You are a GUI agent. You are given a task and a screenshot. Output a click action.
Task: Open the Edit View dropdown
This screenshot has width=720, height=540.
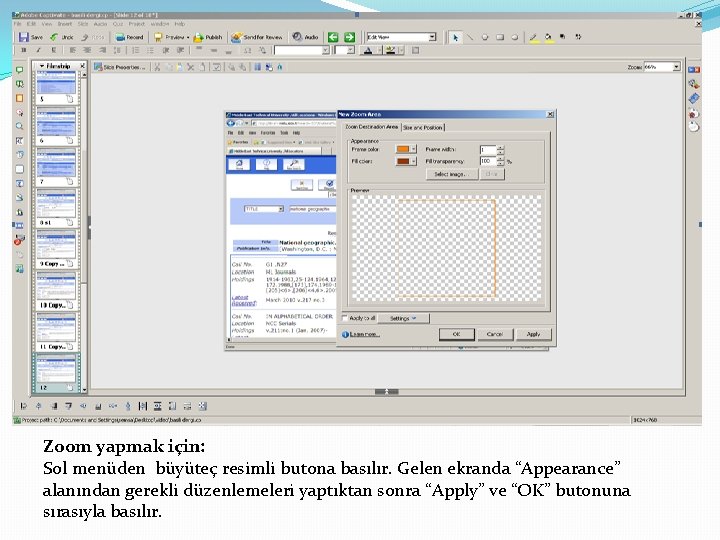432,37
